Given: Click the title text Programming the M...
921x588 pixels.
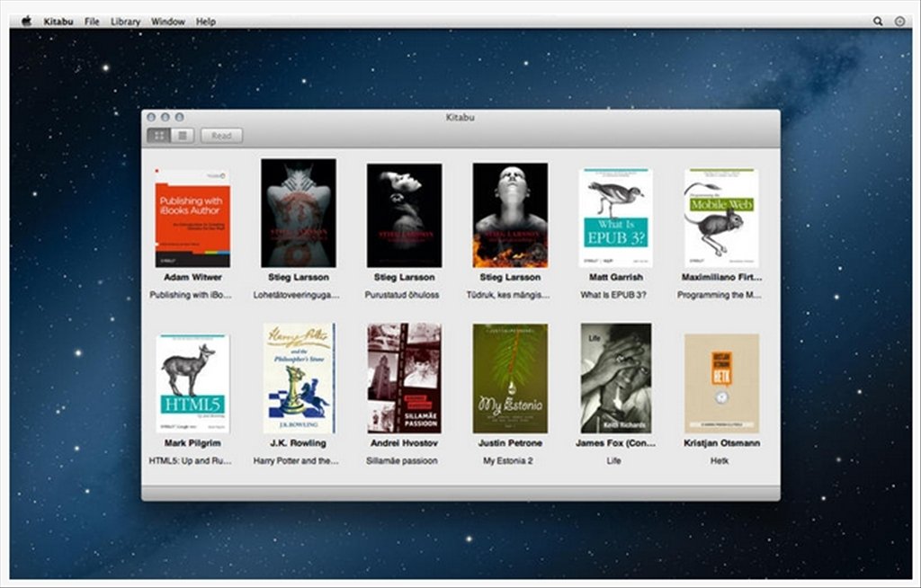Looking at the screenshot, I should pyautogui.click(x=719, y=295).
